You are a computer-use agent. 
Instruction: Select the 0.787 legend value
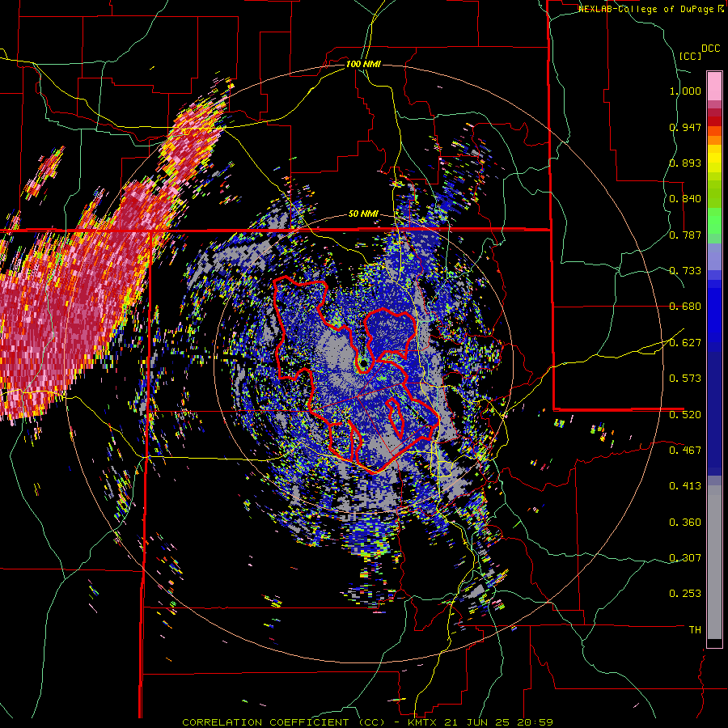point(685,235)
